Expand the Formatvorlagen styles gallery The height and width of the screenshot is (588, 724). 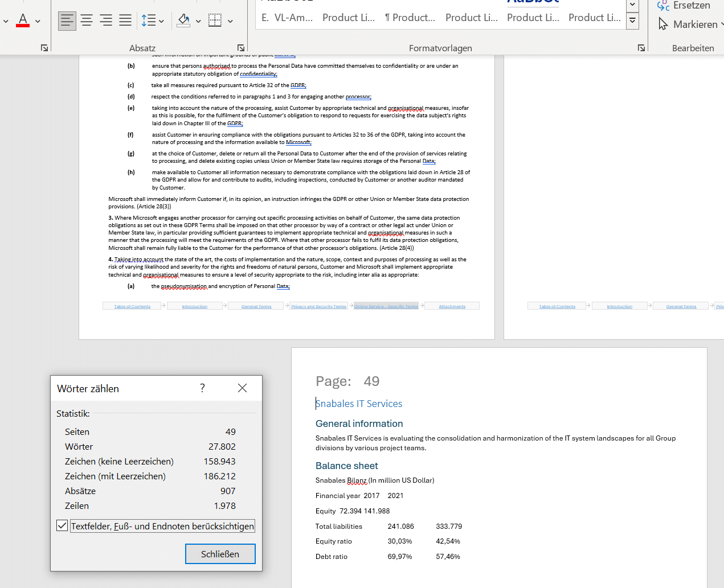pyautogui.click(x=632, y=21)
